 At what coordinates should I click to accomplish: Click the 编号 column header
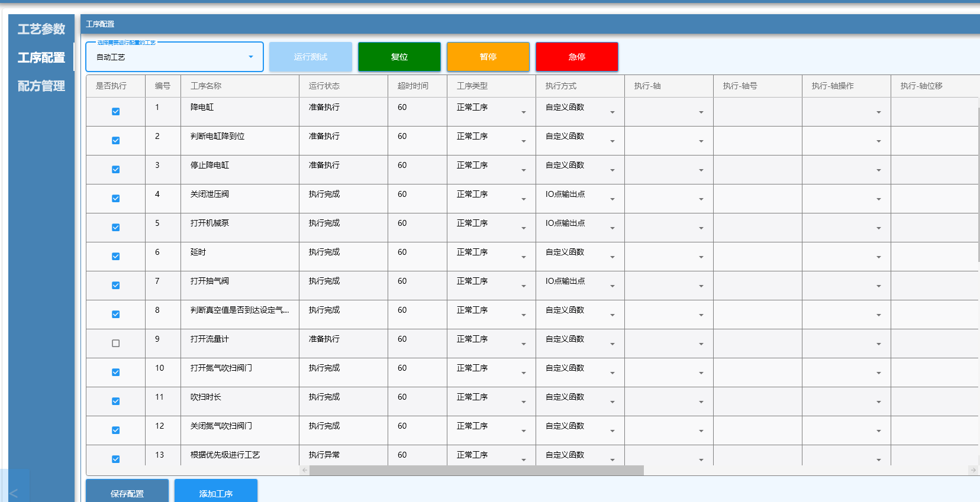pos(163,86)
